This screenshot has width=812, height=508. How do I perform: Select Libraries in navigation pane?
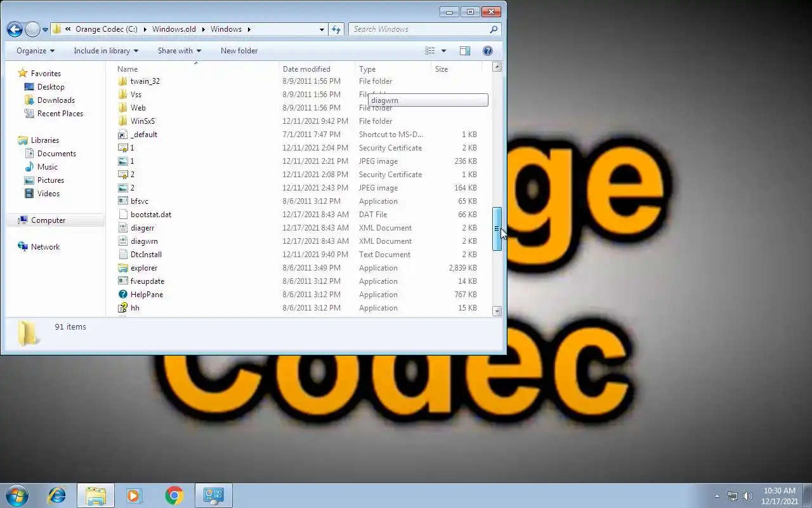pos(45,140)
